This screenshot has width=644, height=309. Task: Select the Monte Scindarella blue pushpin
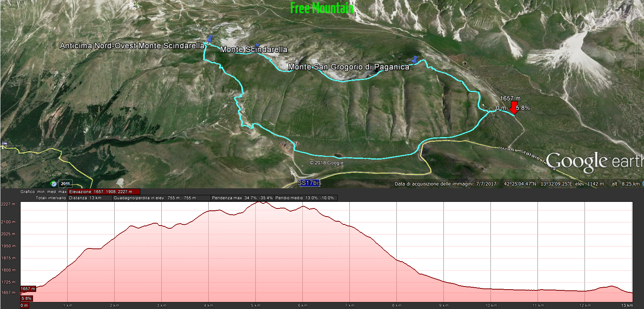(x=257, y=46)
